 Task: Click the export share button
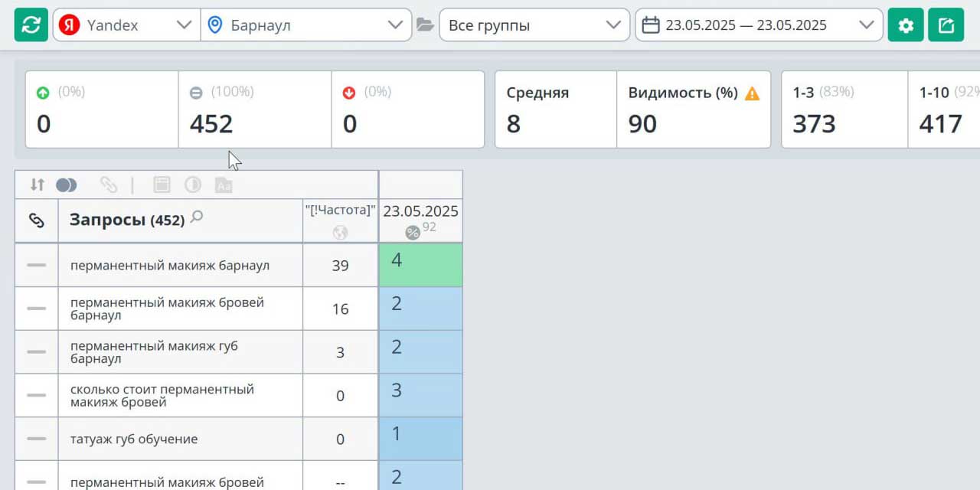[946, 25]
